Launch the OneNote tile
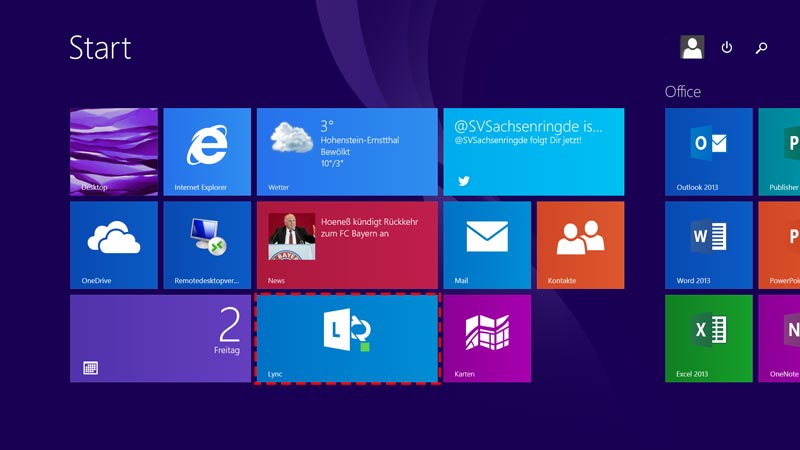 pos(779,338)
